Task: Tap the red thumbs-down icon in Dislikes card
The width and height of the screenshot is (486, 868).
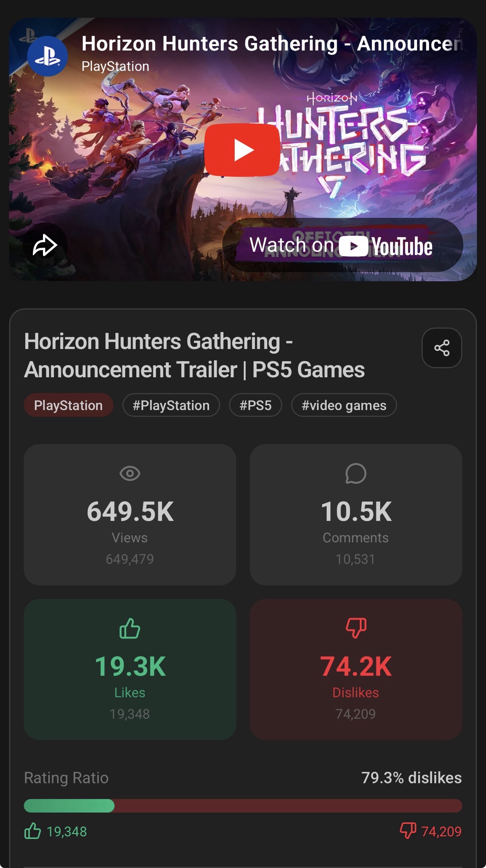Action: pyautogui.click(x=356, y=628)
